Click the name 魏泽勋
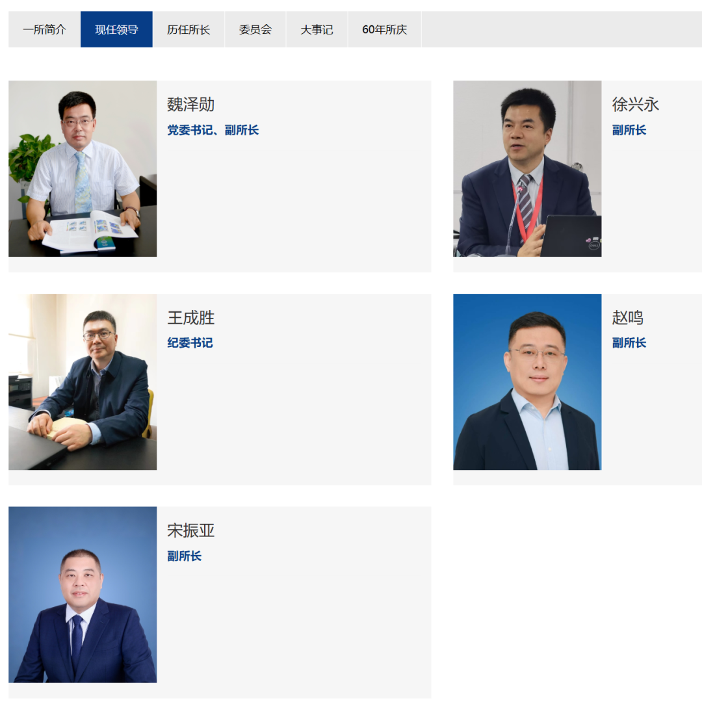This screenshot has height=728, width=702. coord(191,105)
